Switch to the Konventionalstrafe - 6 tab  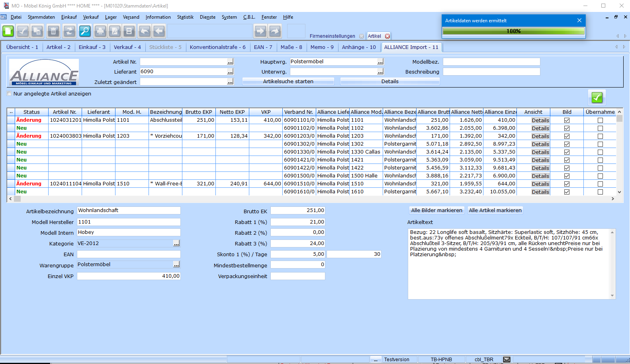[x=217, y=47]
